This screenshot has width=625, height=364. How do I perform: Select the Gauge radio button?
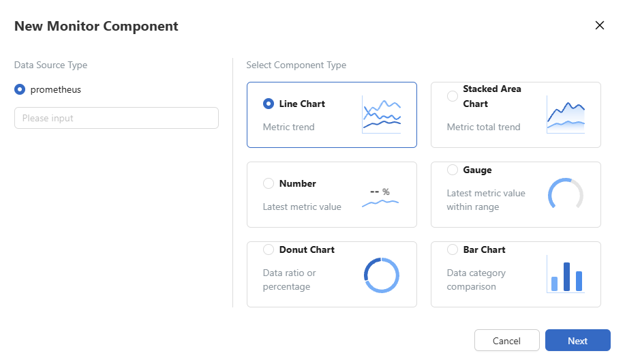coord(453,170)
